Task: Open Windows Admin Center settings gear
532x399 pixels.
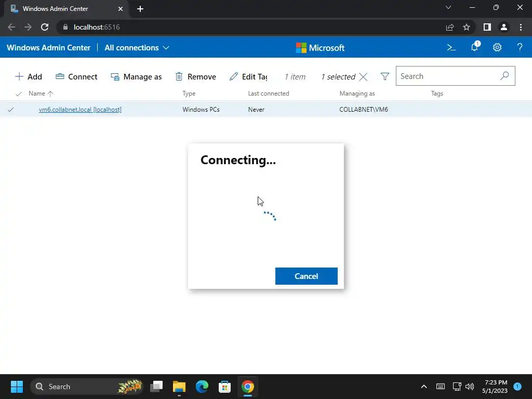Action: point(497,47)
